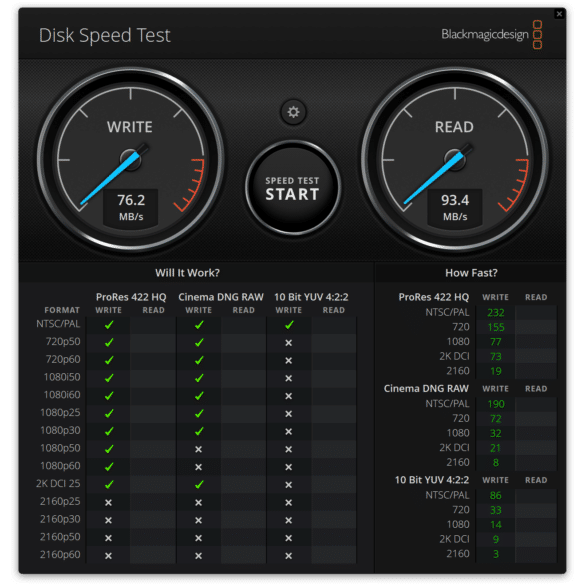The height and width of the screenshot is (585, 585).
Task: Click ProRes 1080 write value 77
Action: 496,342
